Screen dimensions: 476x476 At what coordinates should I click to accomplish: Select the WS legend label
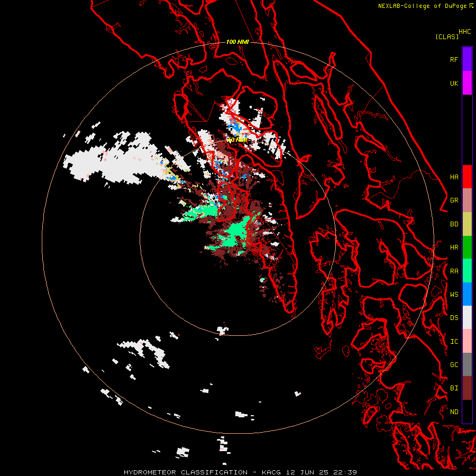click(454, 294)
